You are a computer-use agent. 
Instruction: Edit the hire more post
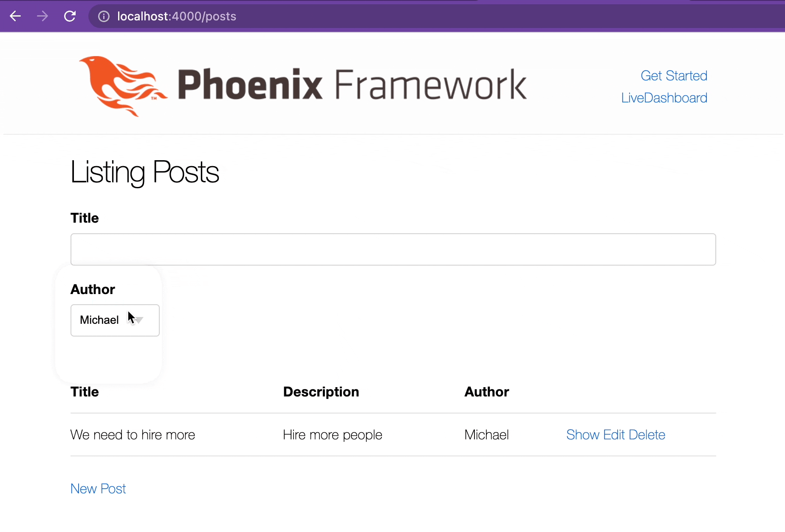tap(614, 435)
